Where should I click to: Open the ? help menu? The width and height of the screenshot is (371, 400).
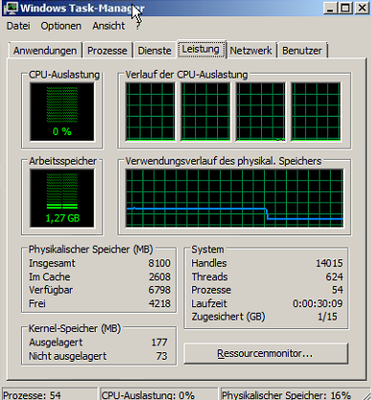tap(138, 27)
